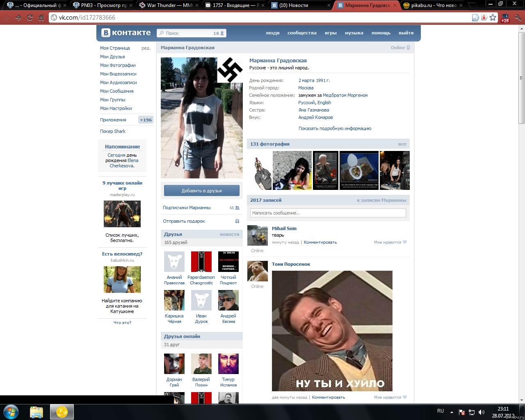The image size is (525, 420).
Task: Switch to the War Thunder browser tab
Action: coord(168,5)
